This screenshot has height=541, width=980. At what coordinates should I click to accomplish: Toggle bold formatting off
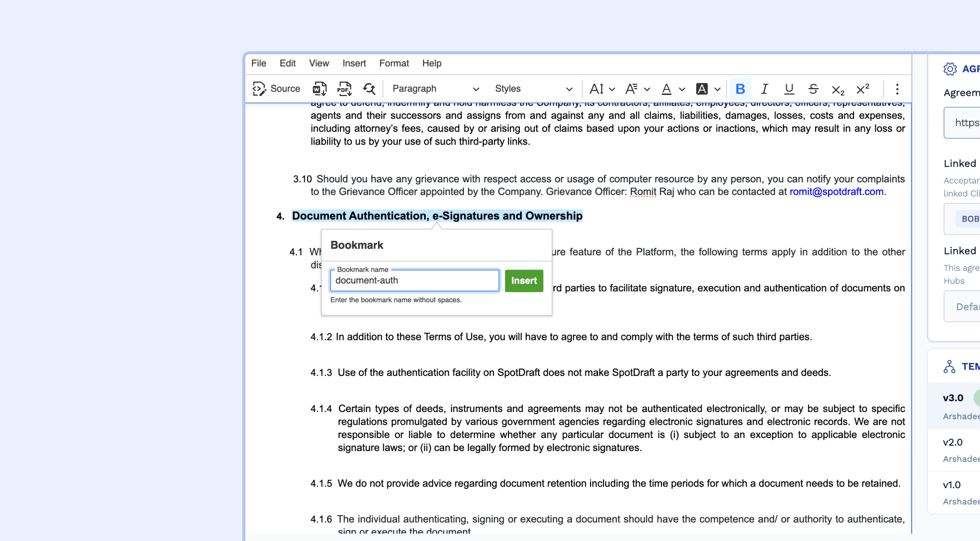pos(740,89)
